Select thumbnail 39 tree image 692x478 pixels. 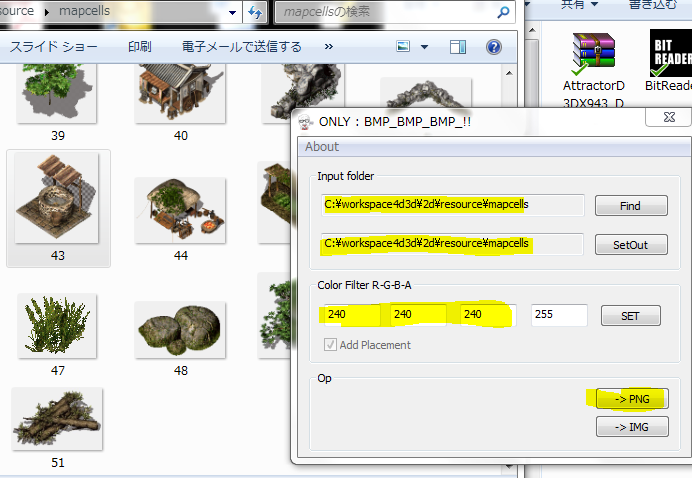56,94
